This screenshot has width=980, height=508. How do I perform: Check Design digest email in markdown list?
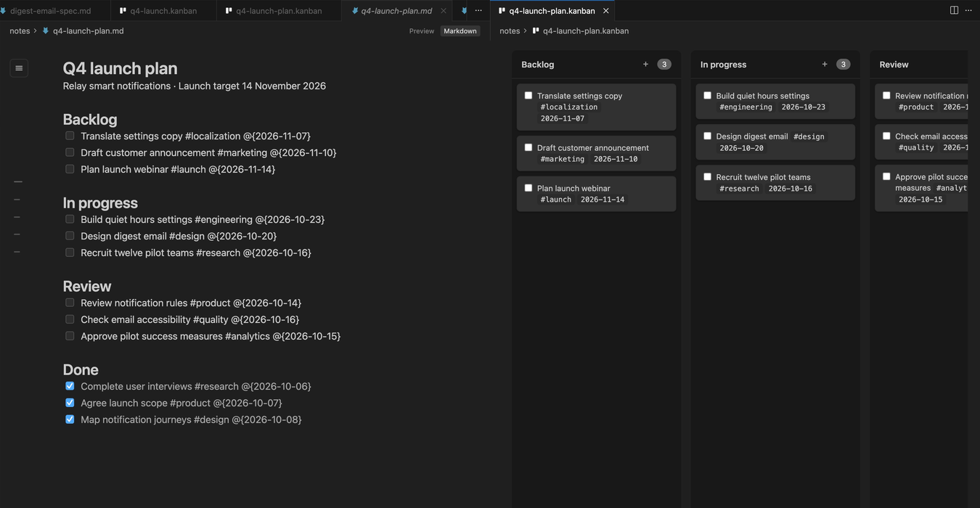70,236
